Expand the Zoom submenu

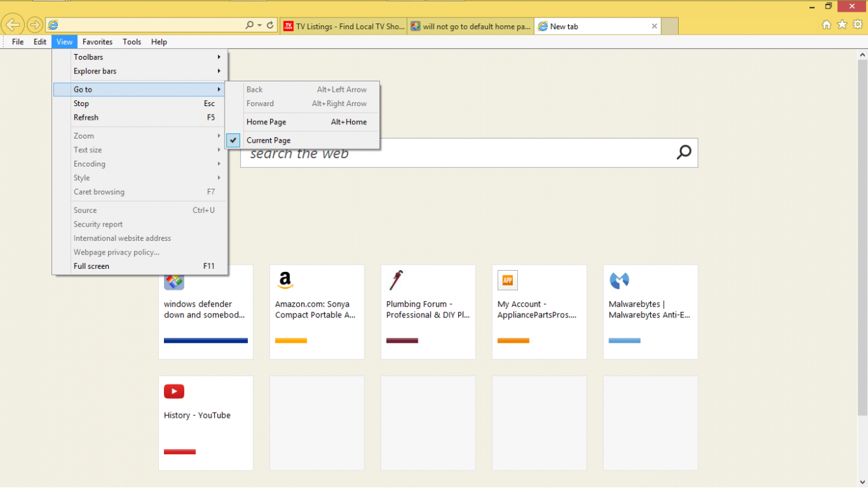140,136
